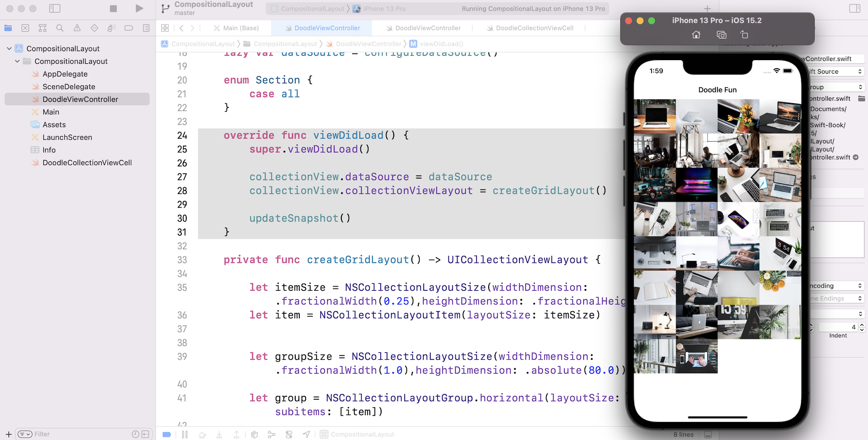Open the Issue navigator warning icon

(77, 28)
